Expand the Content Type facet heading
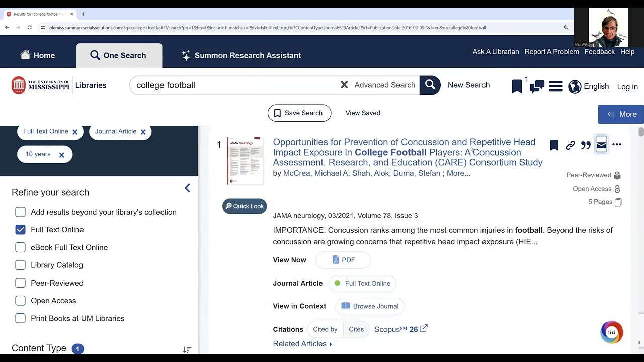The width and height of the screenshot is (644, 362). pos(39,348)
